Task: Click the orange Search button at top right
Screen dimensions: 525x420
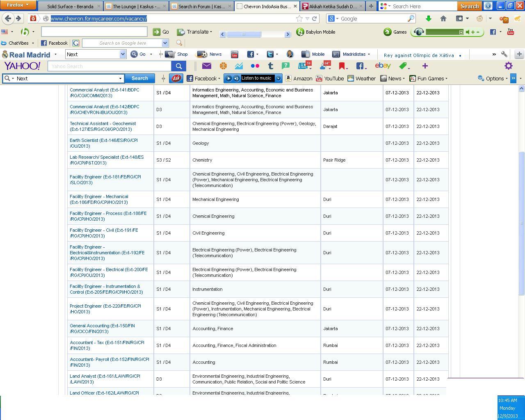Action: (470, 6)
